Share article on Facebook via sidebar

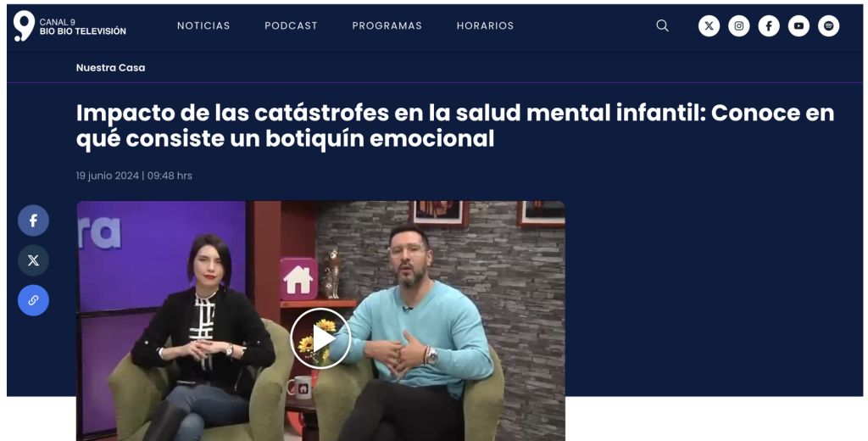click(33, 220)
